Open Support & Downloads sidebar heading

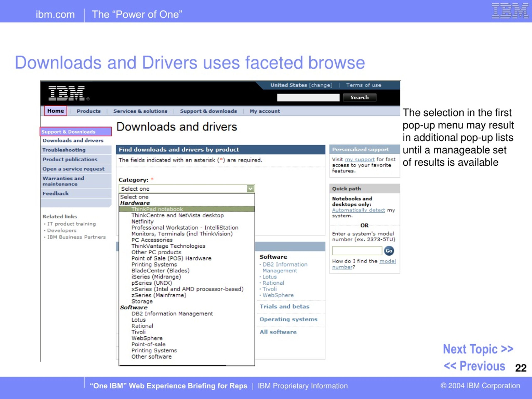pos(75,132)
